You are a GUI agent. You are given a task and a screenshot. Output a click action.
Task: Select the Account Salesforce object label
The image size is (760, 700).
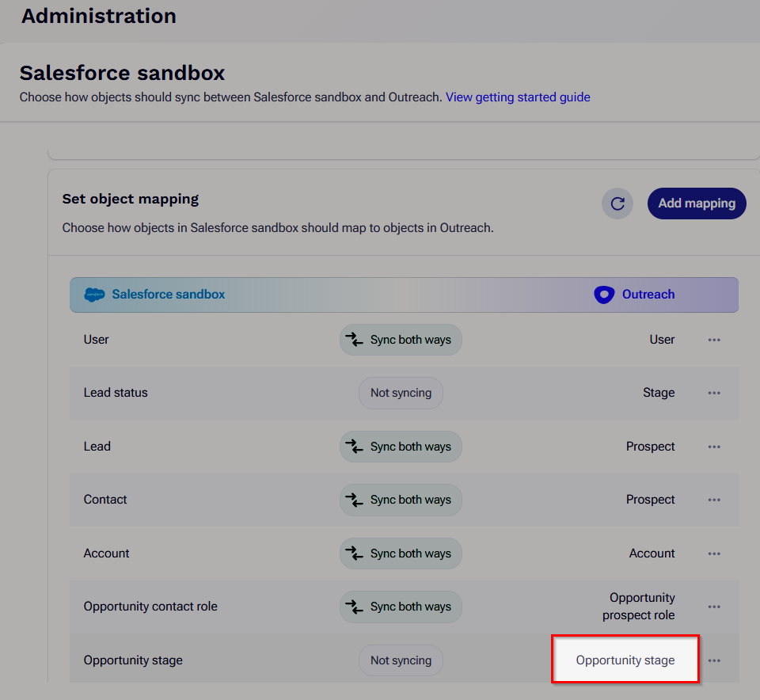pos(106,554)
